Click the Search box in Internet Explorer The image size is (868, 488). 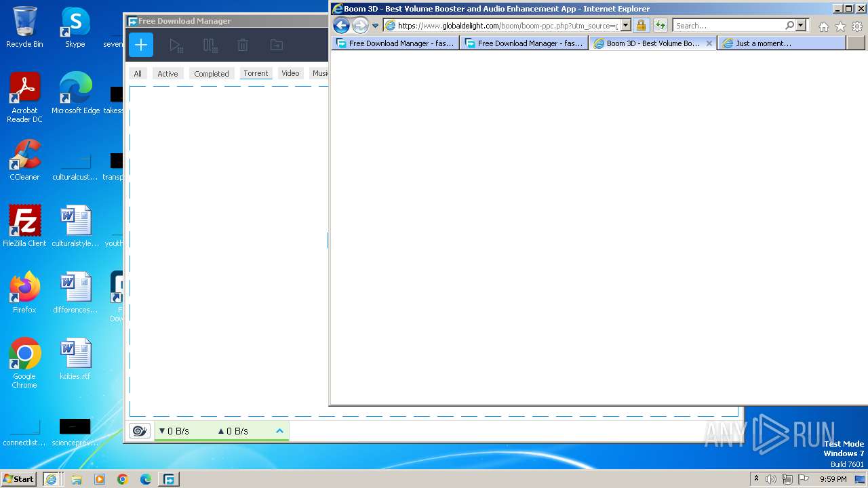pyautogui.click(x=728, y=26)
